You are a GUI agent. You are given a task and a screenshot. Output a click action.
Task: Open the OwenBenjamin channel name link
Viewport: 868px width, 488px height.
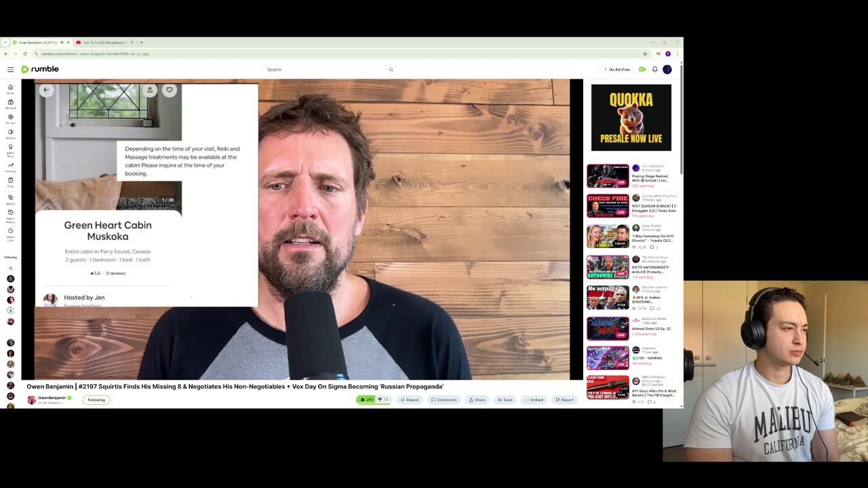[x=52, y=398]
